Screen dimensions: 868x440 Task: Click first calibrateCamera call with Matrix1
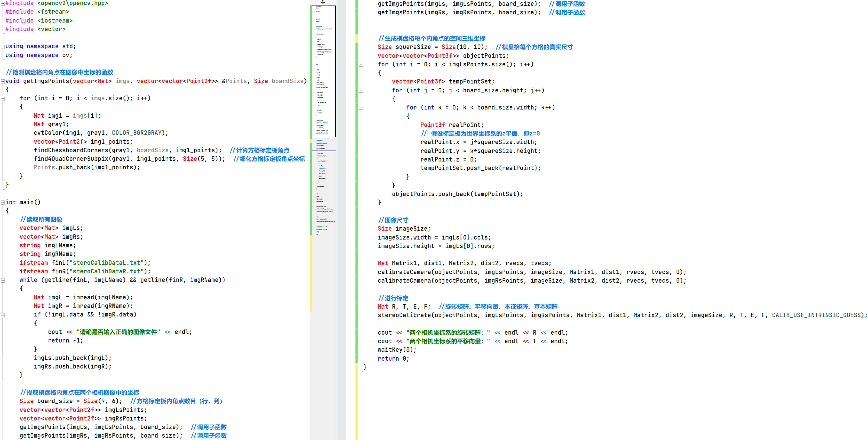coord(532,272)
